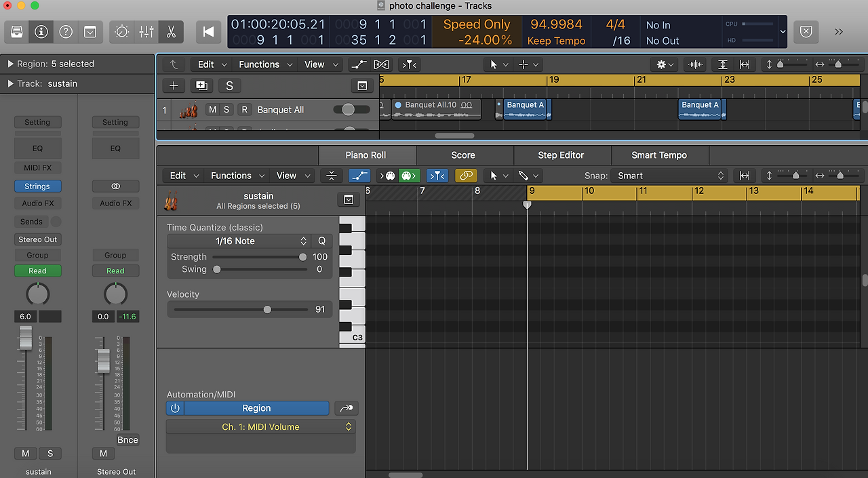Image resolution: width=868 pixels, height=478 pixels.
Task: Open the Step Editor tab
Action: click(x=561, y=155)
